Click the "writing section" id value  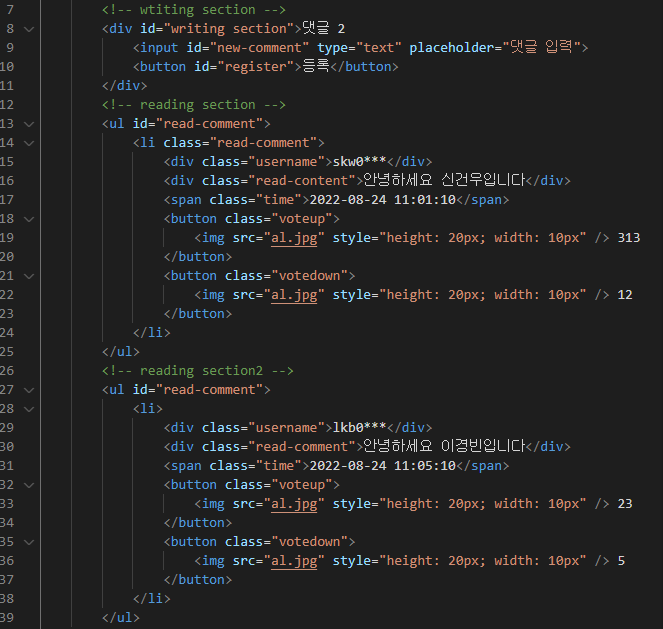pos(229,29)
